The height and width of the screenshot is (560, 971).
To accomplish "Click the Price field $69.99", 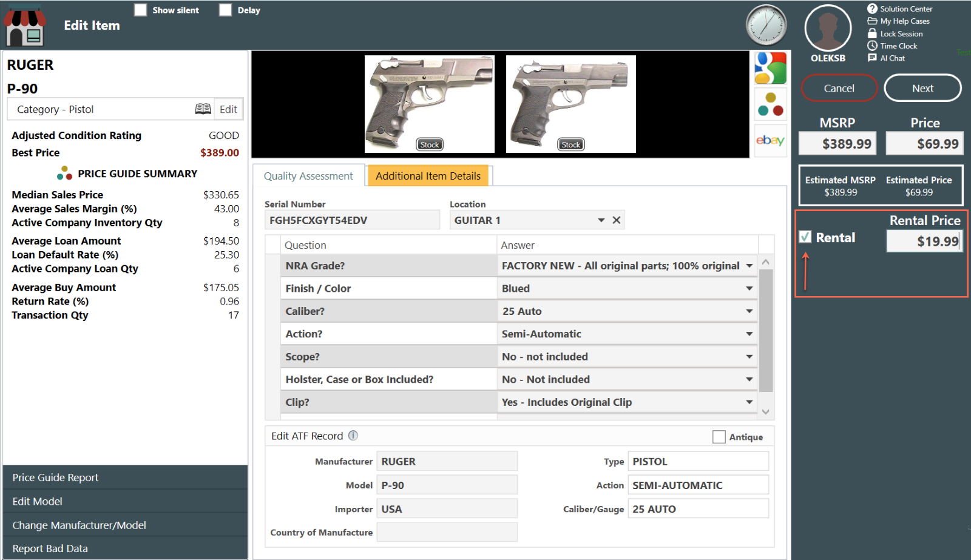I will point(925,144).
